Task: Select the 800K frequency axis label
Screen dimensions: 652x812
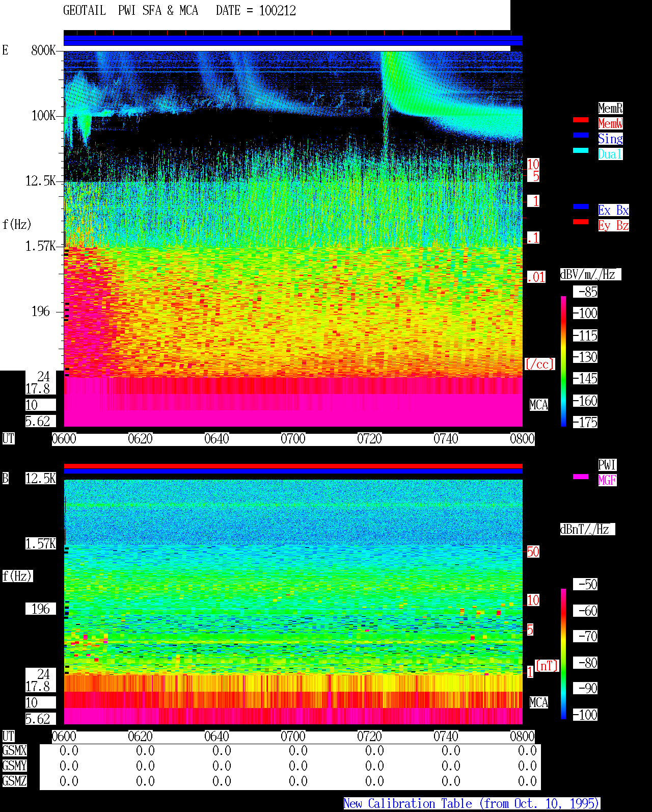Action: pyautogui.click(x=44, y=50)
